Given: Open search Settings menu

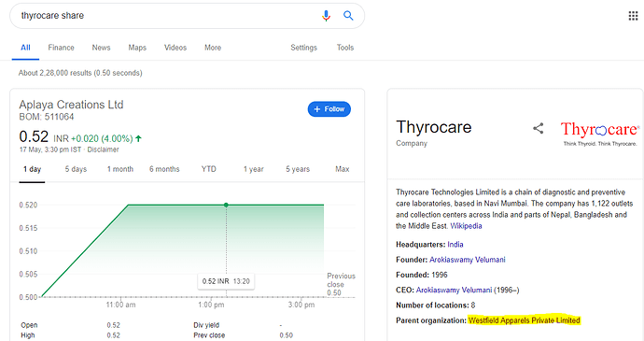Looking at the screenshot, I should pyautogui.click(x=303, y=48).
